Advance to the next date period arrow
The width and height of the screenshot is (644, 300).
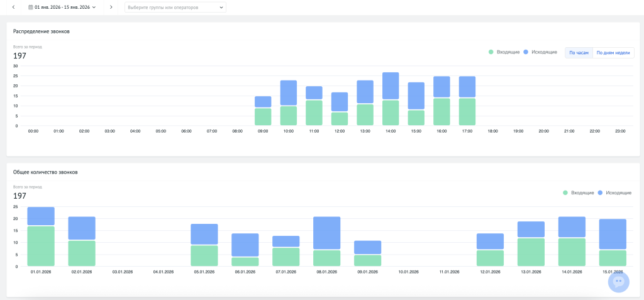click(x=111, y=7)
